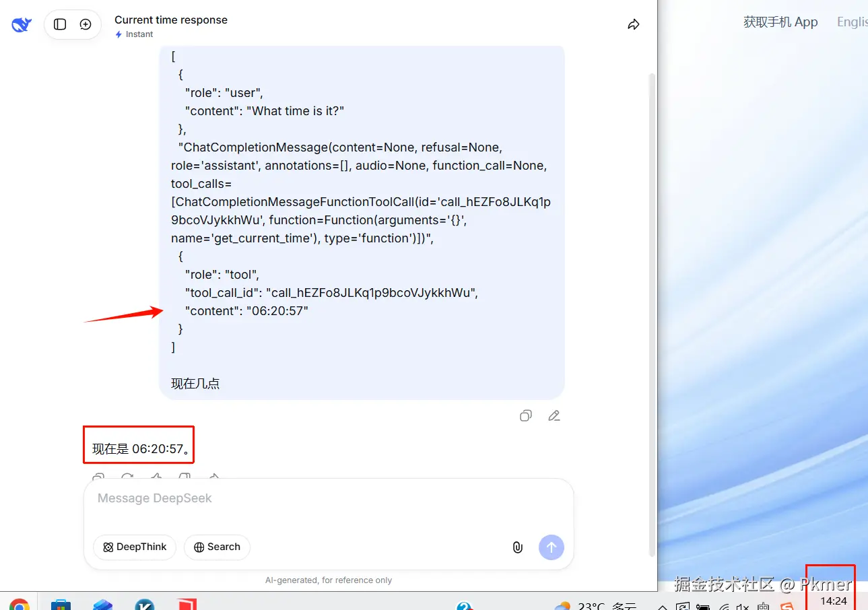The width and height of the screenshot is (868, 610).
Task: Focus the Message DeepSeek input box
Action: (329, 498)
